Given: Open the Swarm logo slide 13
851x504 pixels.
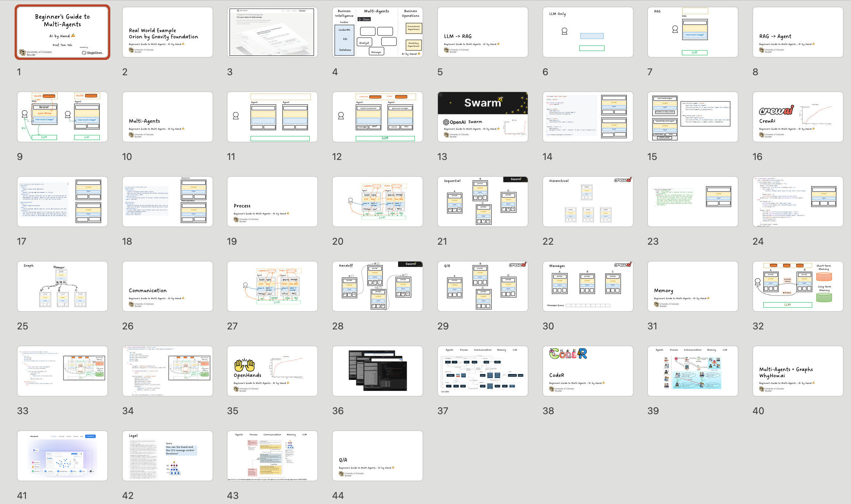Looking at the screenshot, I should 482,117.
